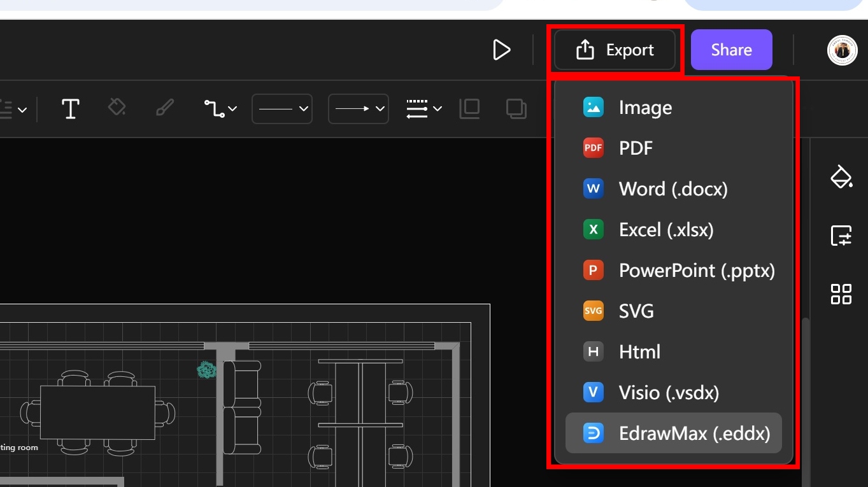Choose Word (.docx) export option
The width and height of the screenshot is (868, 487).
[x=674, y=189]
